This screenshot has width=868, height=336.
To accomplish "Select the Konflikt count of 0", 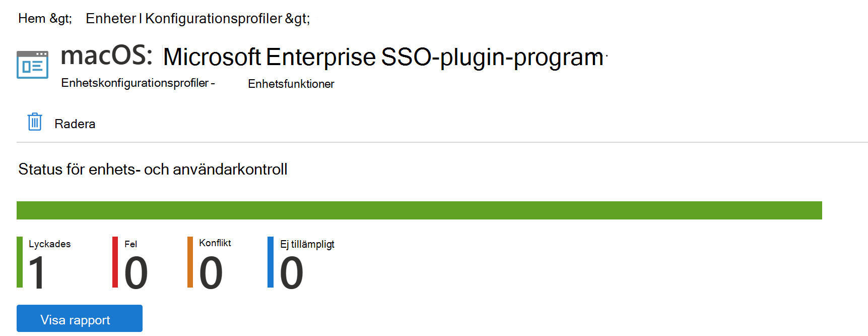I will coord(212,272).
